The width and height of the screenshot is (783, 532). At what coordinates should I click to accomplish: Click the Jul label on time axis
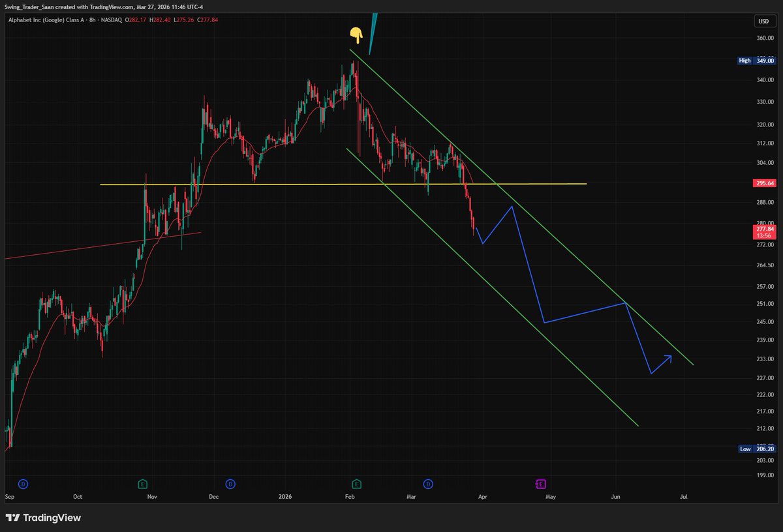684,497
